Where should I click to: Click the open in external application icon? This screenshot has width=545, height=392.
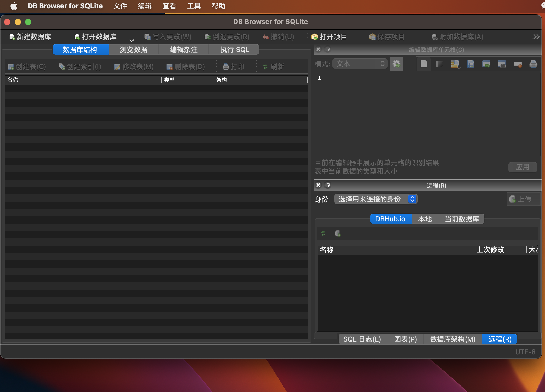(486, 64)
